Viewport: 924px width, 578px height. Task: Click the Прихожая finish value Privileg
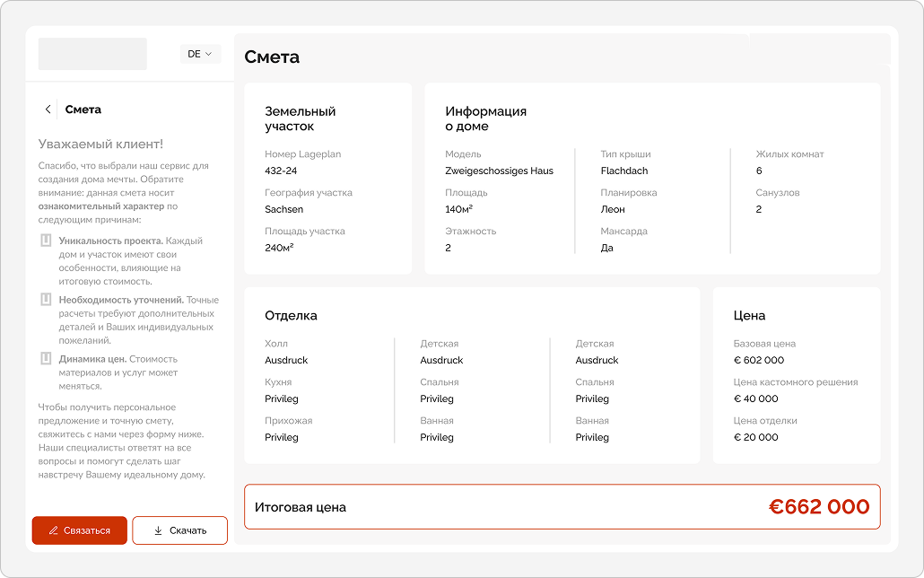click(x=282, y=437)
